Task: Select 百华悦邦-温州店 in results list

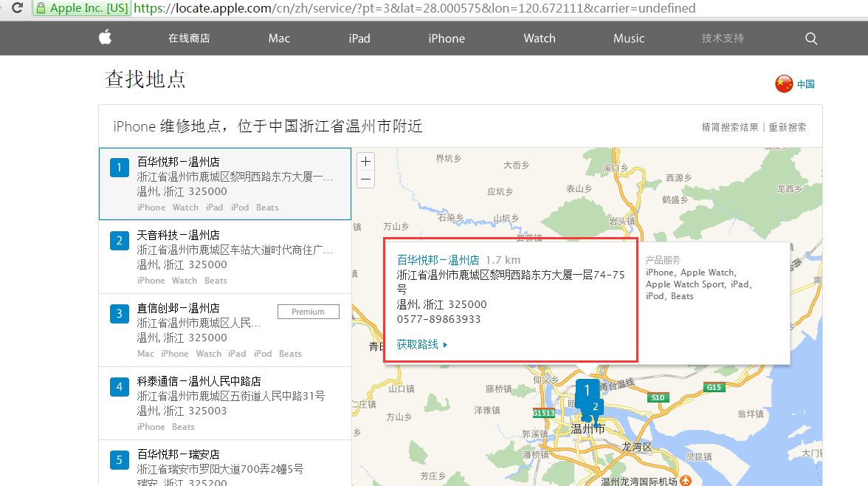Action: pyautogui.click(x=224, y=183)
